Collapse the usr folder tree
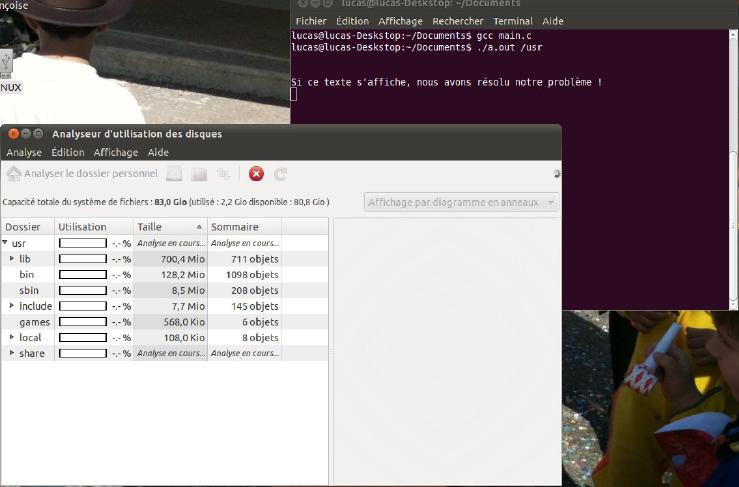The height and width of the screenshot is (487, 739). pyautogui.click(x=5, y=243)
